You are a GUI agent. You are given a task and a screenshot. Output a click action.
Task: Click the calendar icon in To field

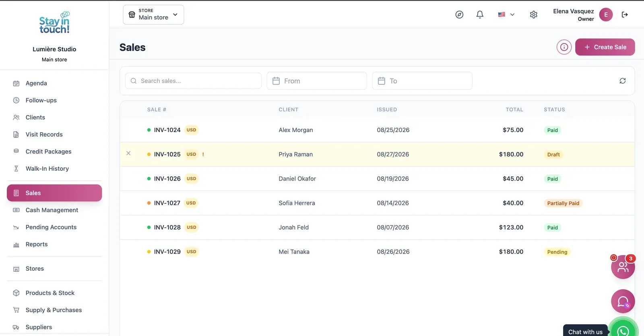382,81
